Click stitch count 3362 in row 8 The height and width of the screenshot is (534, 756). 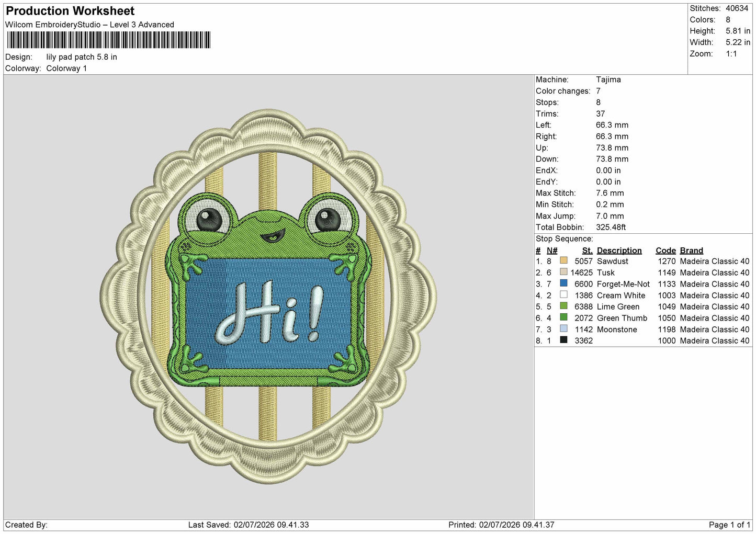point(583,340)
